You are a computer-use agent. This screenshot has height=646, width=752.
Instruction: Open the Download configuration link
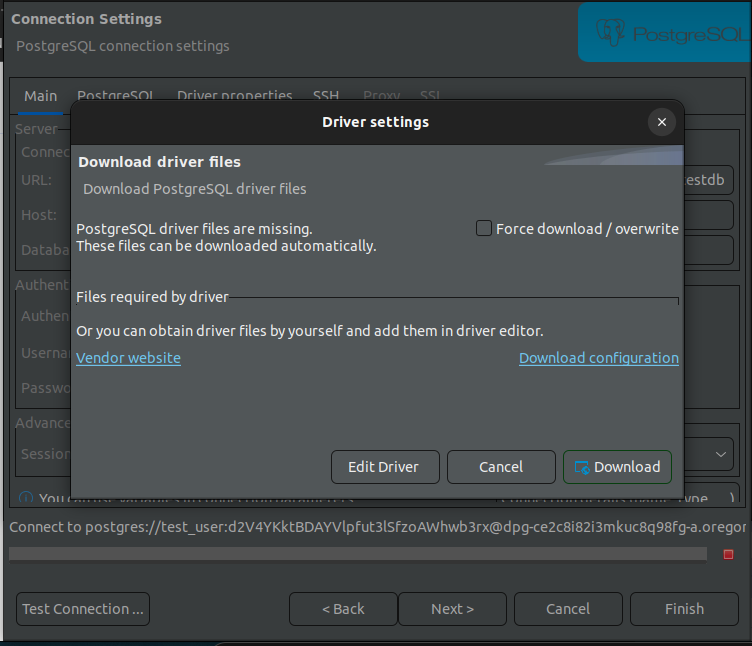point(598,358)
